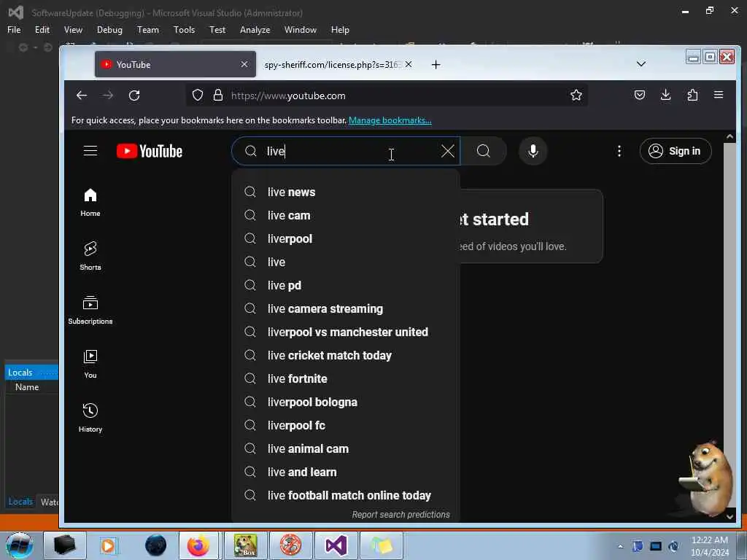This screenshot has width=747, height=560.
Task: Start voice search with microphone
Action: click(x=533, y=151)
